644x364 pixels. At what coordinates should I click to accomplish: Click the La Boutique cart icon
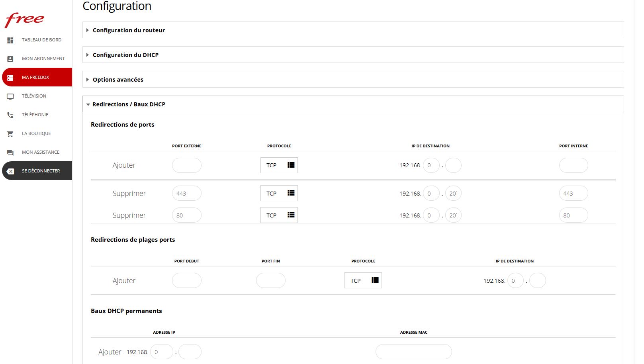click(10, 134)
